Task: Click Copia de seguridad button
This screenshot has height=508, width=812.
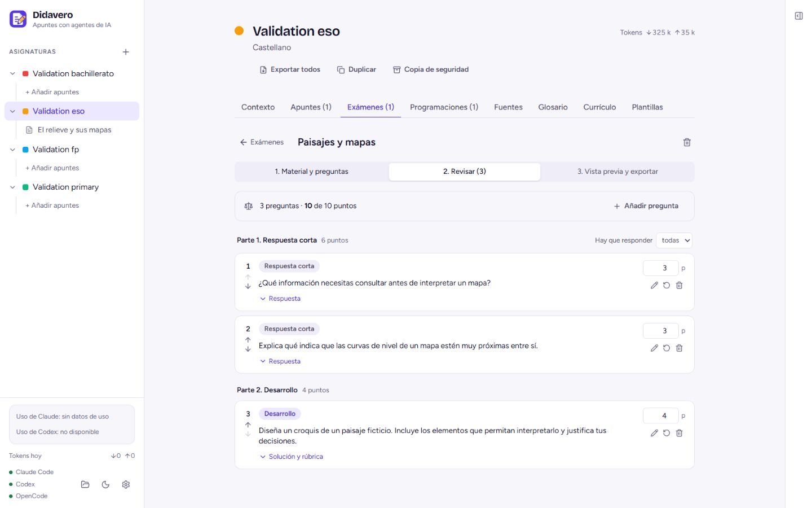Action: [x=431, y=69]
